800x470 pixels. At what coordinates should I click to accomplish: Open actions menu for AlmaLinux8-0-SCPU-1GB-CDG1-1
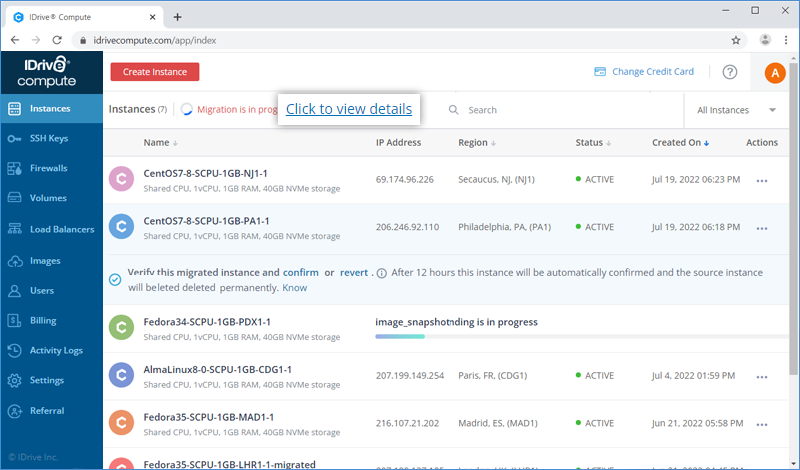coord(762,377)
